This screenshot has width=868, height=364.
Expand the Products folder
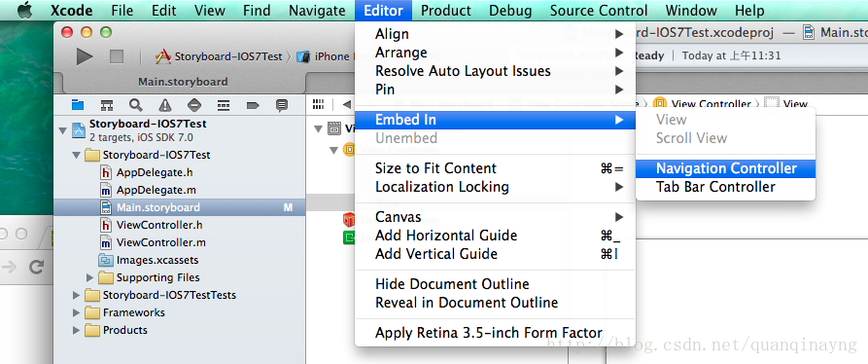point(76,331)
